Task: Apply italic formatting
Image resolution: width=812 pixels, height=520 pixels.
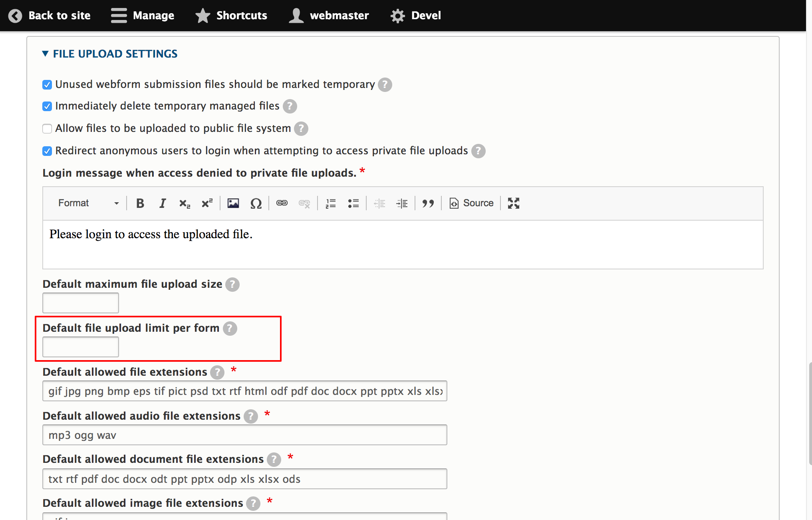Action: pyautogui.click(x=162, y=203)
